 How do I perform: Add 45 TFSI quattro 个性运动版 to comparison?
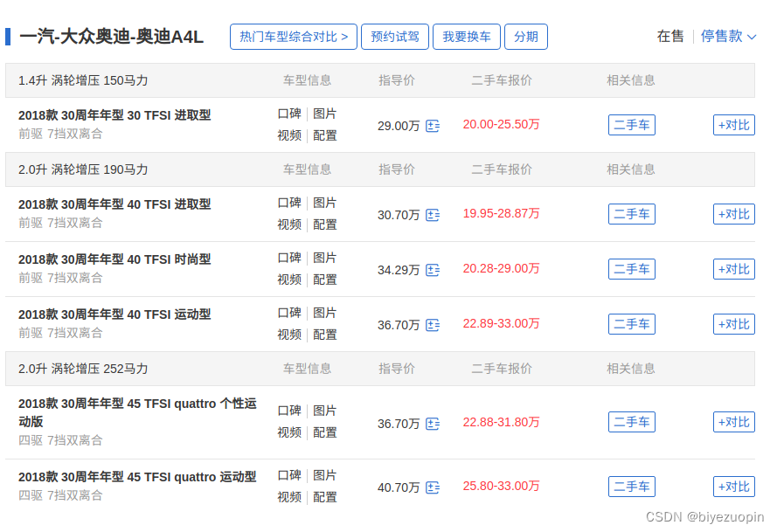pos(734,422)
